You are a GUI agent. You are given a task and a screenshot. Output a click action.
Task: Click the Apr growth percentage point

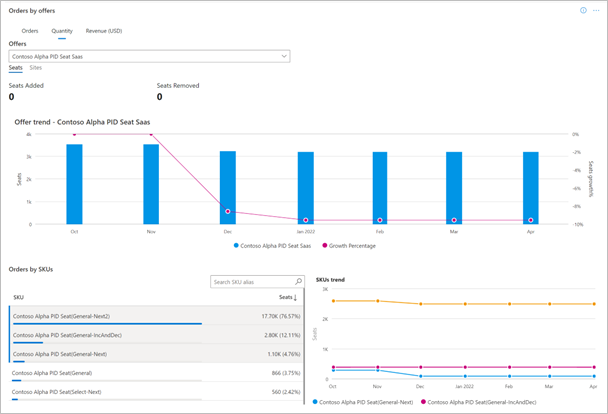[x=531, y=220]
